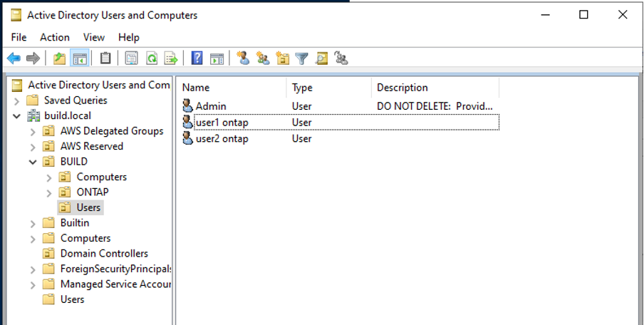Open Help with the blue question mark icon
Screen dimensions: 644x325
pyautogui.click(x=197, y=58)
